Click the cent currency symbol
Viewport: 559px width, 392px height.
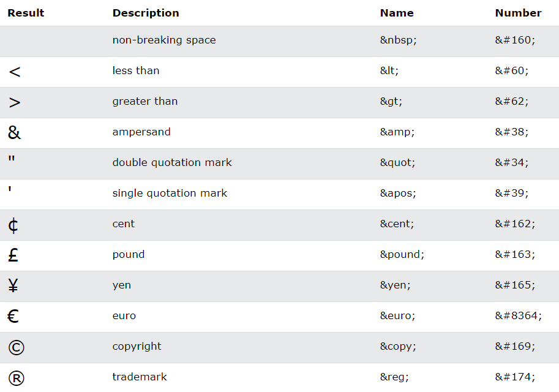(13, 225)
